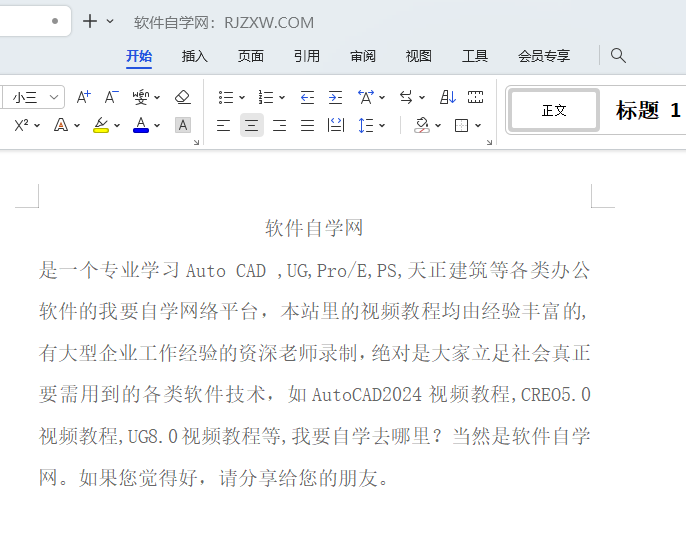The height and width of the screenshot is (545, 686).
Task: Open the 页面 tab
Action: pyautogui.click(x=251, y=56)
